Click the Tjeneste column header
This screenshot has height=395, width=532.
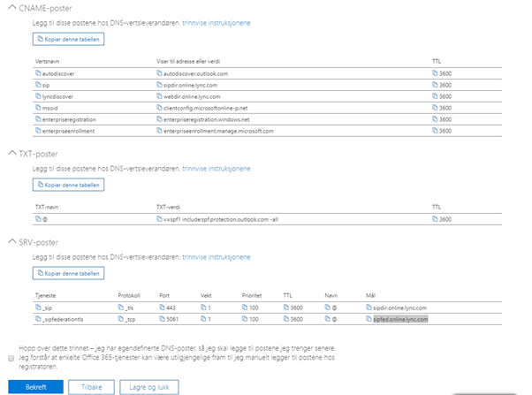tap(45, 295)
